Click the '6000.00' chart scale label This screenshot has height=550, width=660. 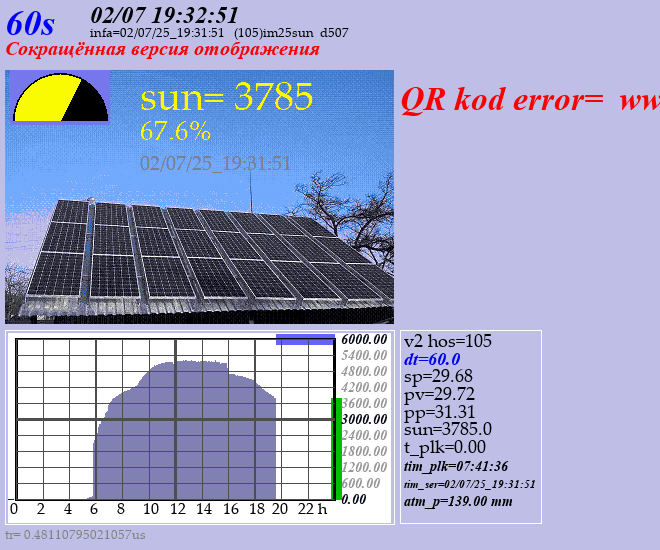(x=364, y=339)
